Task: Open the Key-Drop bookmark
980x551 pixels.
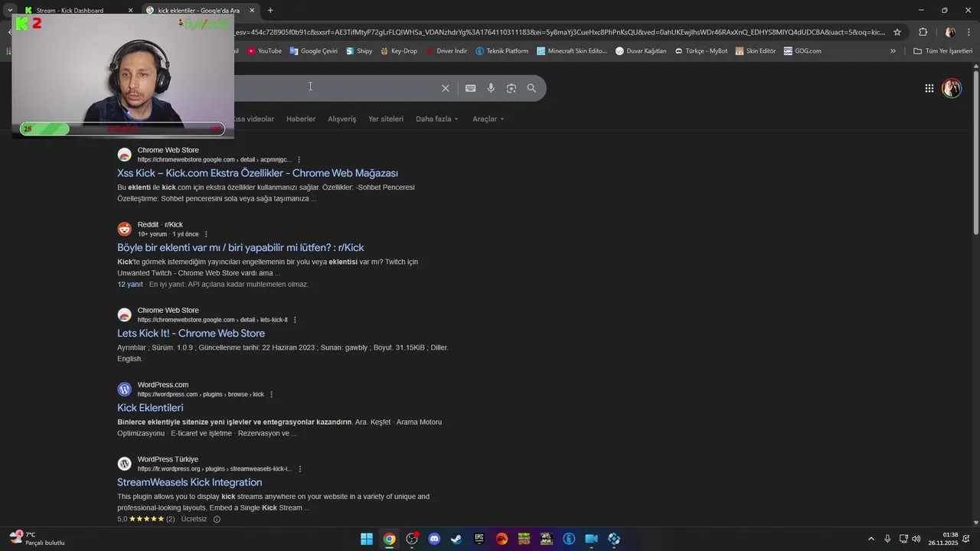Action: tap(398, 51)
